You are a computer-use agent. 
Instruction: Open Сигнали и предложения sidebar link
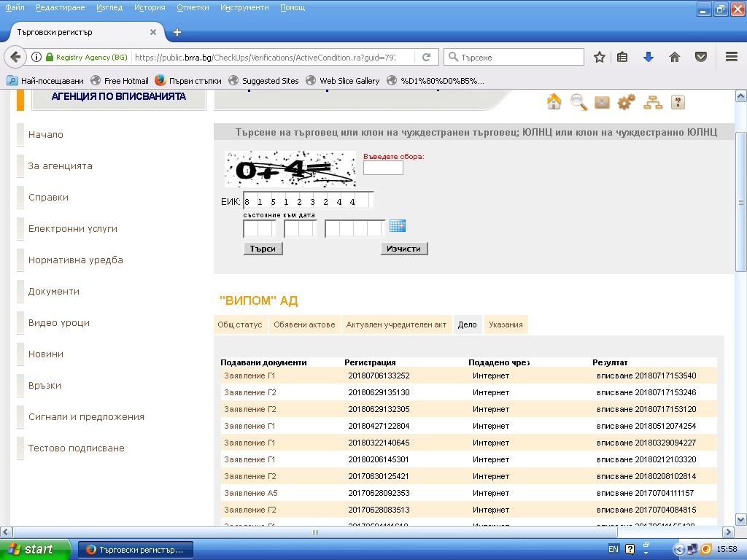pos(86,417)
